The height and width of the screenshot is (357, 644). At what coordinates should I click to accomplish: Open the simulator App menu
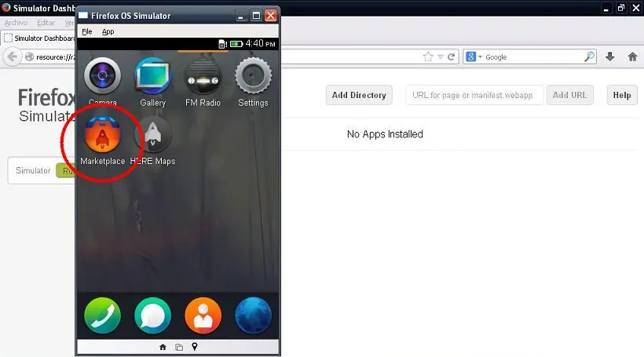[108, 31]
